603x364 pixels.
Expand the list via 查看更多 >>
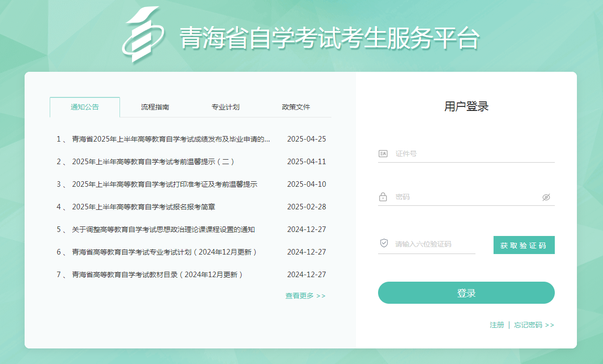click(x=305, y=296)
